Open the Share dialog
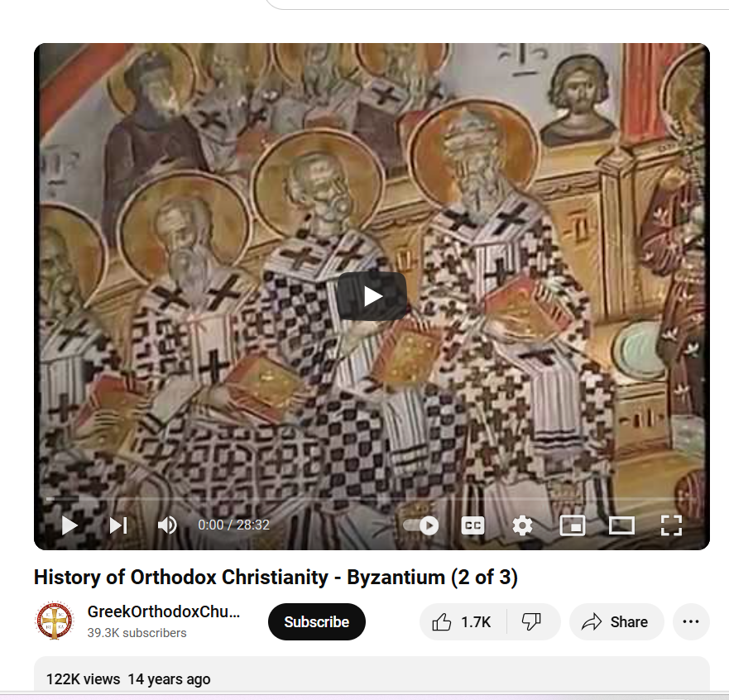 (x=616, y=622)
